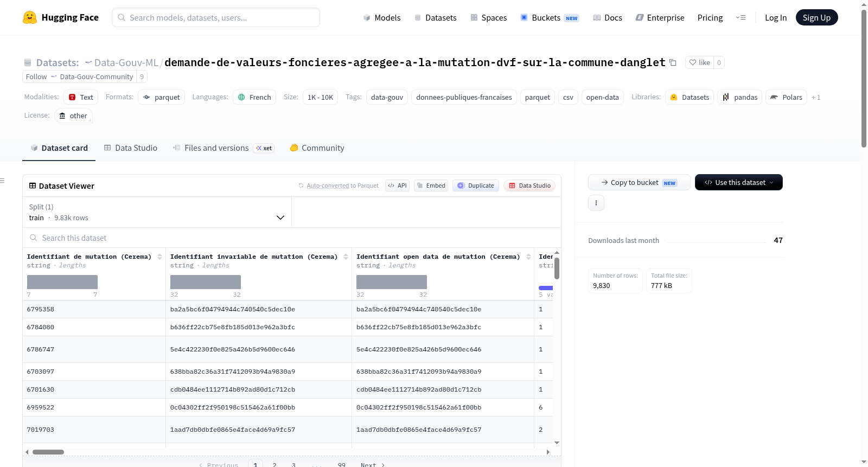Select the Text modality tag
The height and width of the screenshot is (467, 868).
tap(81, 97)
